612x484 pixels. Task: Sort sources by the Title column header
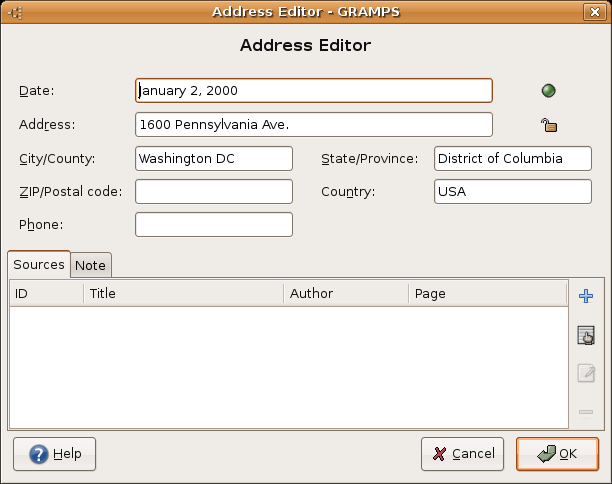pyautogui.click(x=183, y=293)
